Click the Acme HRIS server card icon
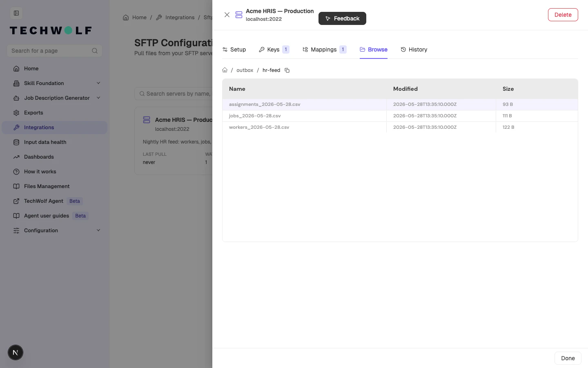Image resolution: width=588 pixels, height=368 pixels. click(147, 120)
